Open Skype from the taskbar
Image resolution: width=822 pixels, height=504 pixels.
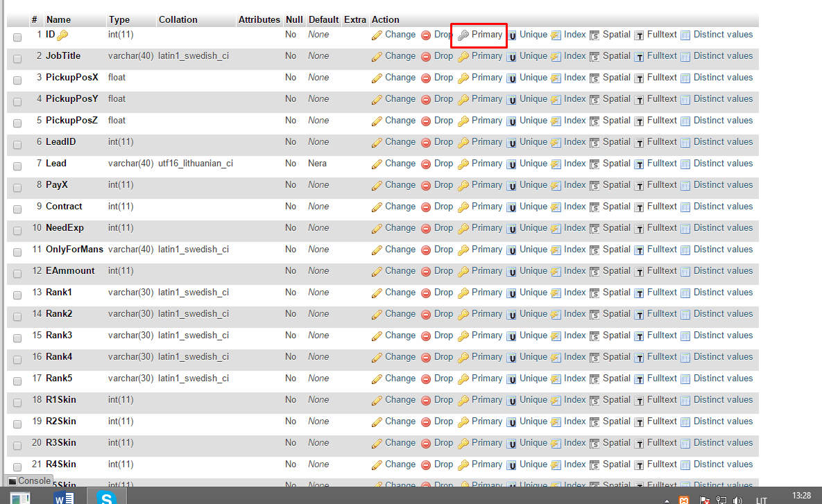106,498
